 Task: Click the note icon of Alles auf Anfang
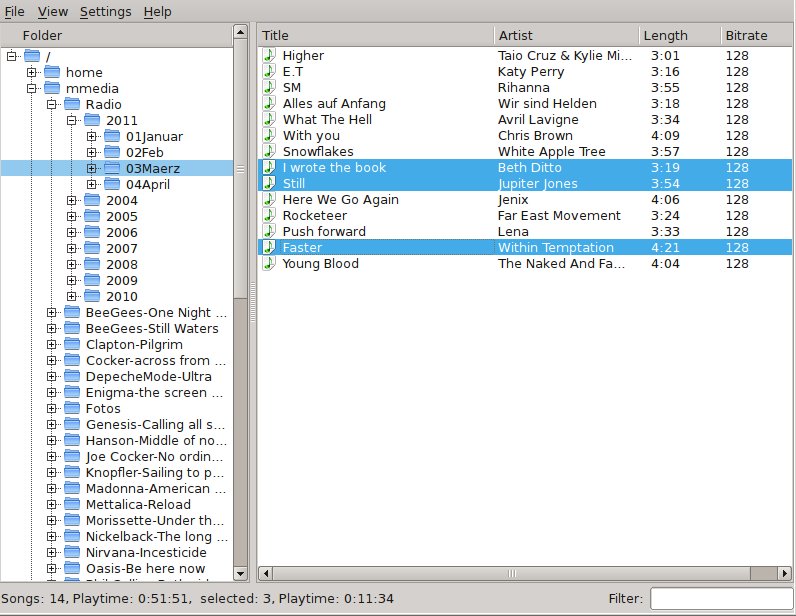pyautogui.click(x=269, y=103)
